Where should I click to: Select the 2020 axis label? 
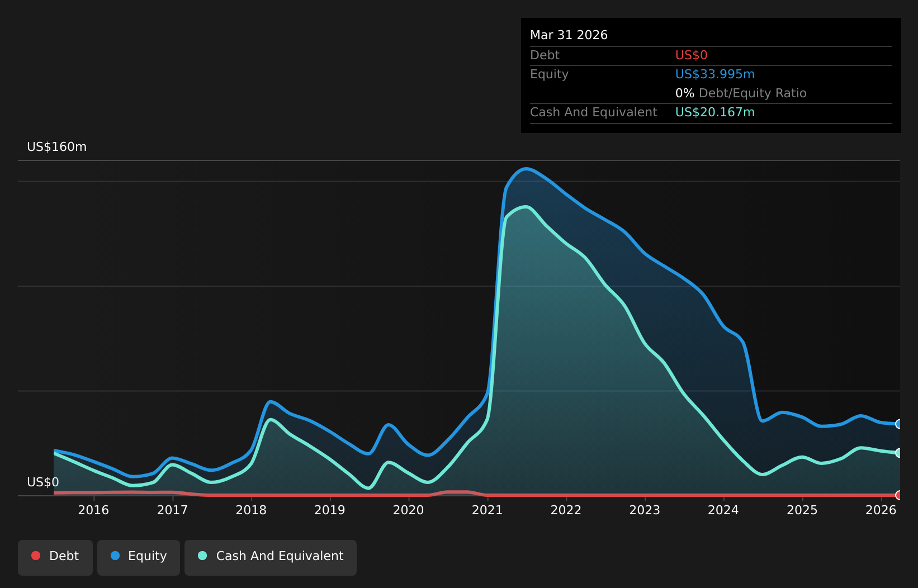click(409, 510)
